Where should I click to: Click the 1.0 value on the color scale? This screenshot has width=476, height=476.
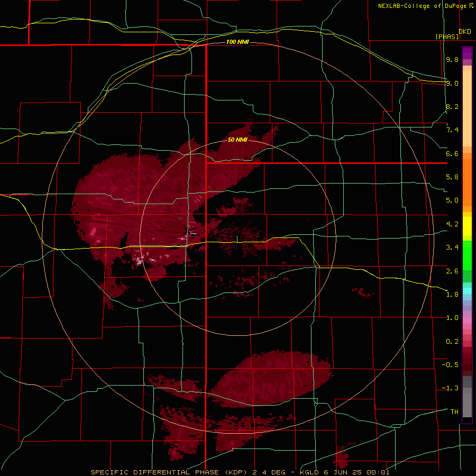452,318
